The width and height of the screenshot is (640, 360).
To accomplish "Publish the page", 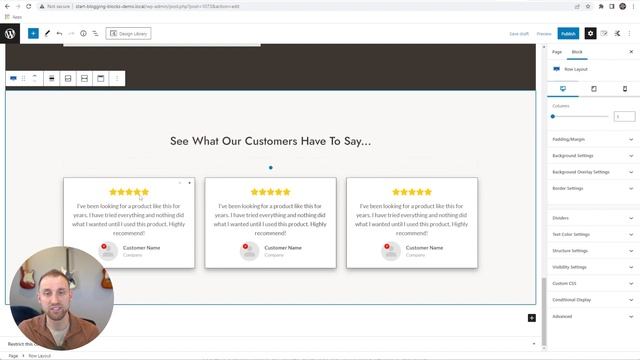I will [x=568, y=33].
